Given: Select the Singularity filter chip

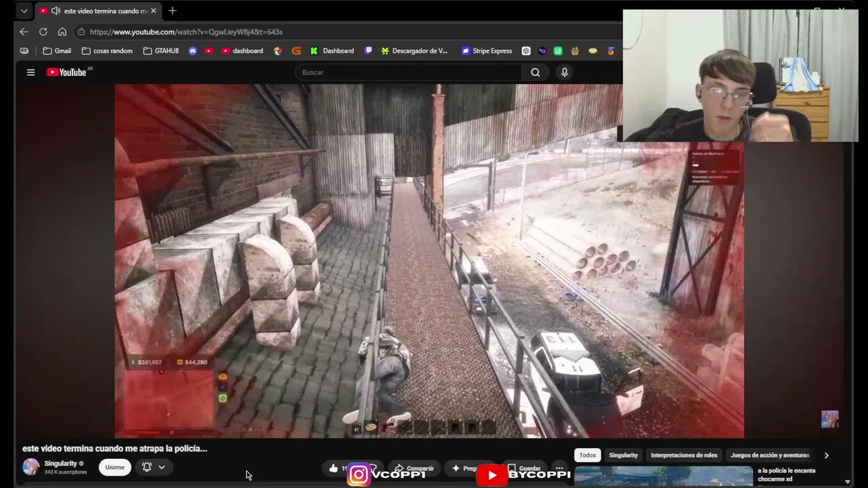Looking at the screenshot, I should coord(623,455).
